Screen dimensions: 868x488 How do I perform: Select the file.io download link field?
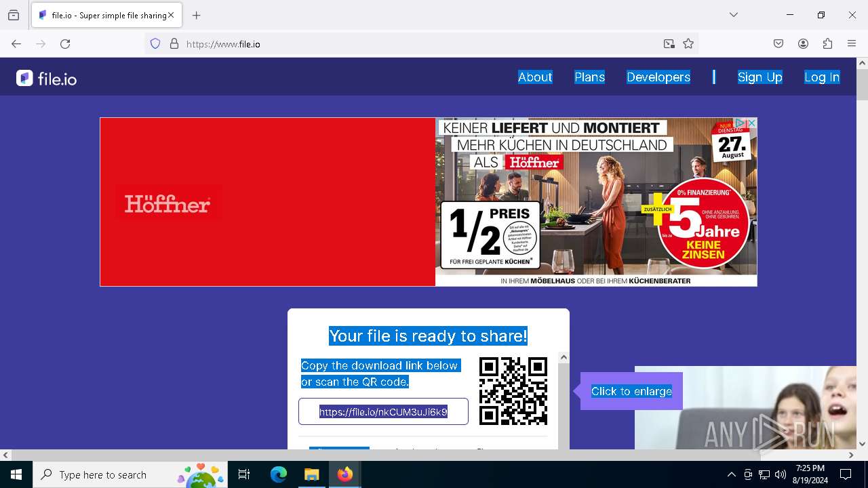pyautogui.click(x=383, y=411)
